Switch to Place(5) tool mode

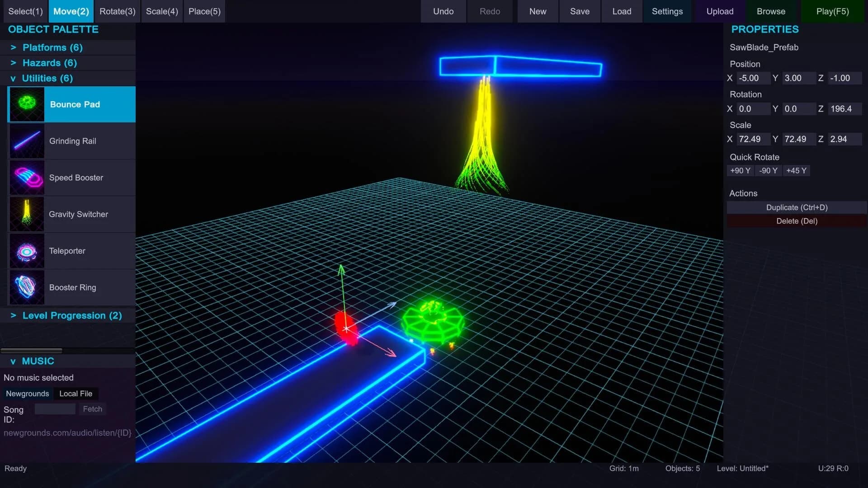click(x=204, y=11)
